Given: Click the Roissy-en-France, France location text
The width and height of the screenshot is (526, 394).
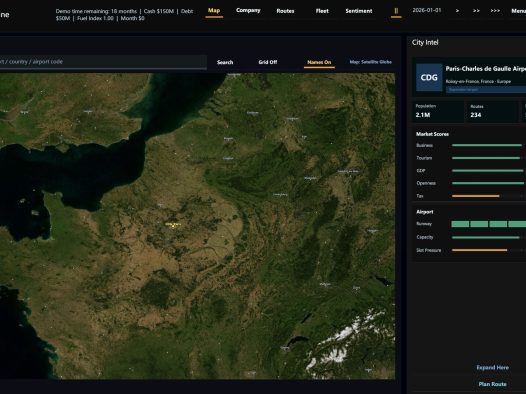Looking at the screenshot, I should tap(478, 81).
